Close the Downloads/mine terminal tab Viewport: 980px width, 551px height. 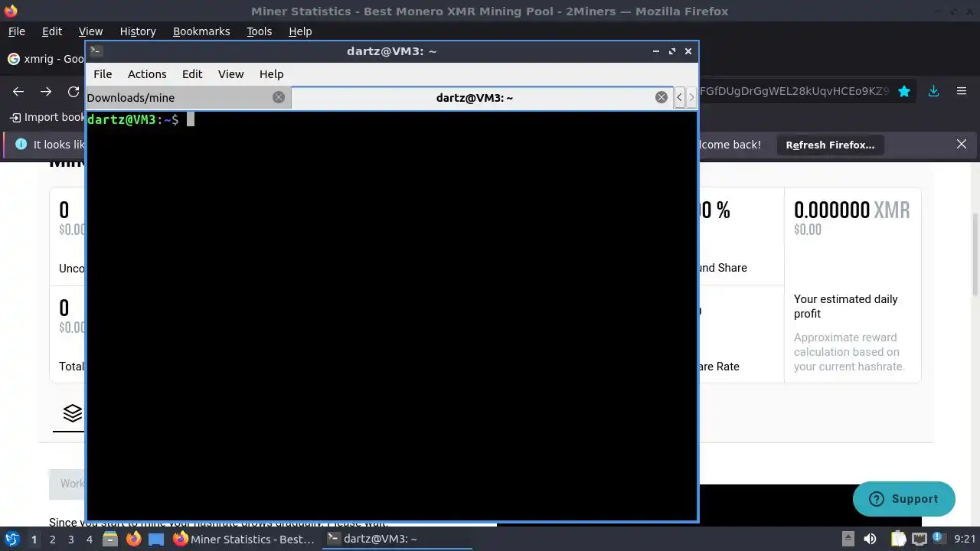click(x=279, y=97)
